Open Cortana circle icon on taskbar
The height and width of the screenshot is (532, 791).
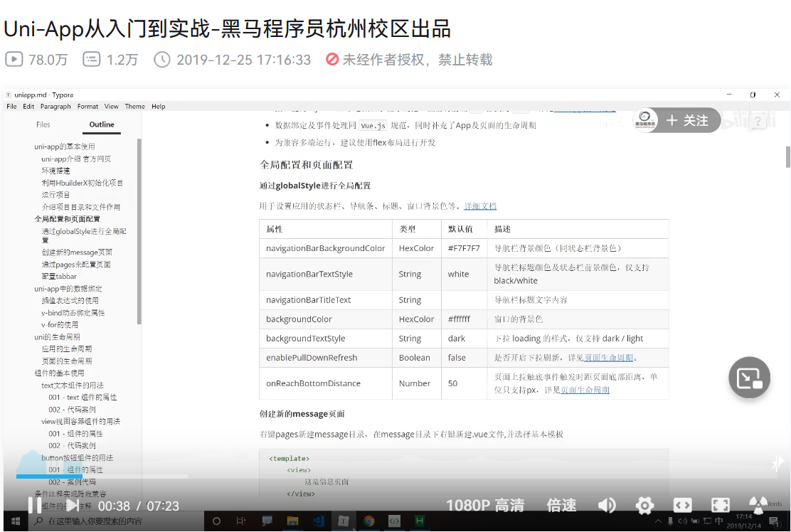[x=216, y=521]
